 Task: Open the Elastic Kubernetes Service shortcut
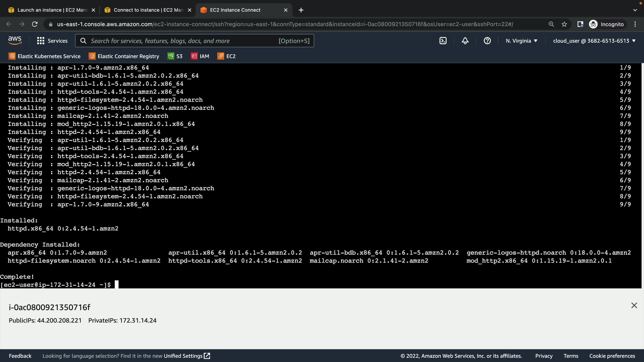[x=45, y=56]
